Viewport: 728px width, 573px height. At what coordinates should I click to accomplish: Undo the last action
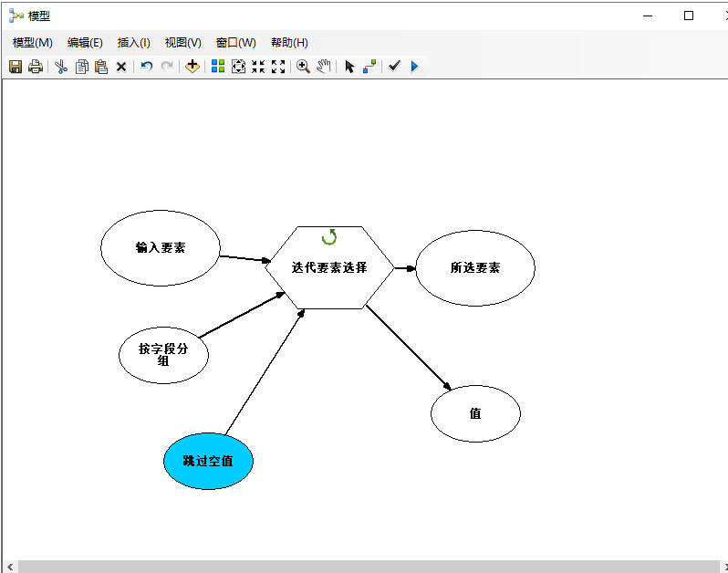point(147,67)
